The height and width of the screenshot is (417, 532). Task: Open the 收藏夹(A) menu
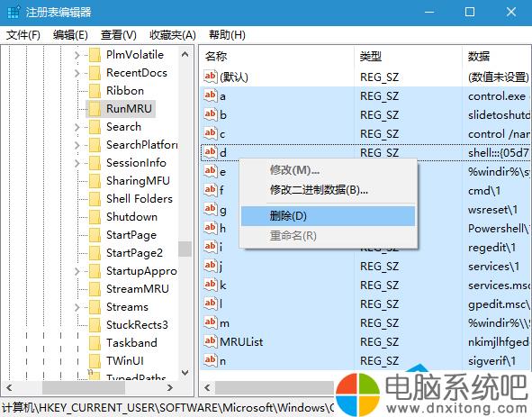[173, 34]
